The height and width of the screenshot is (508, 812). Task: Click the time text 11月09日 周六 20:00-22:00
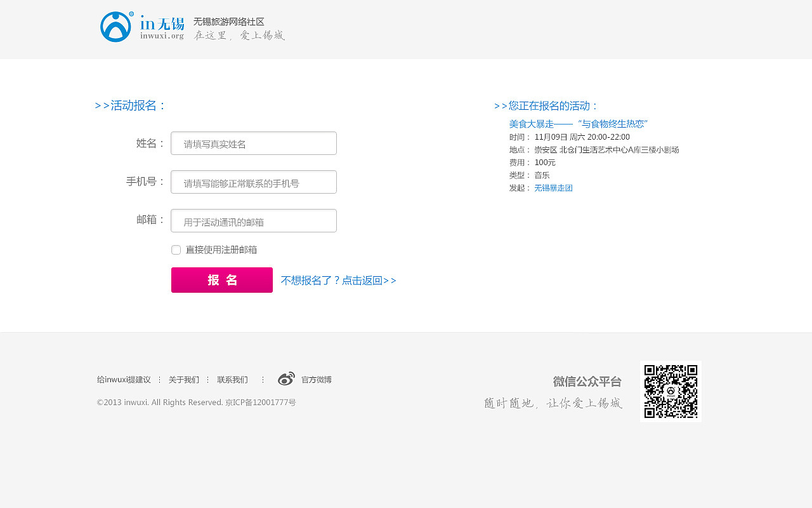(582, 137)
